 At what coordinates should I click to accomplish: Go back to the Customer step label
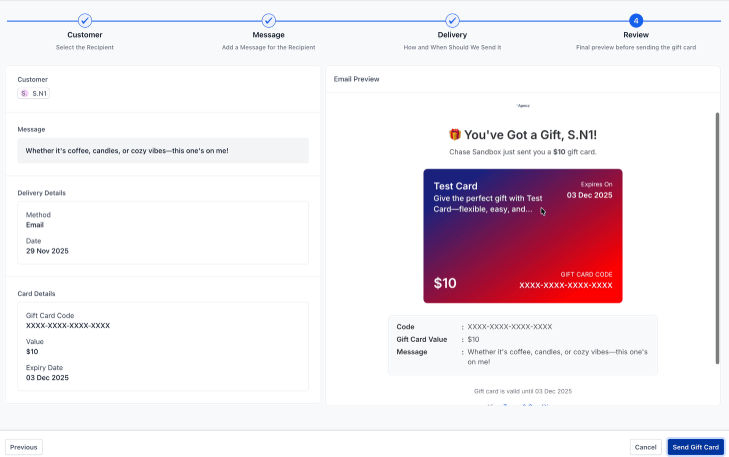[x=85, y=35]
